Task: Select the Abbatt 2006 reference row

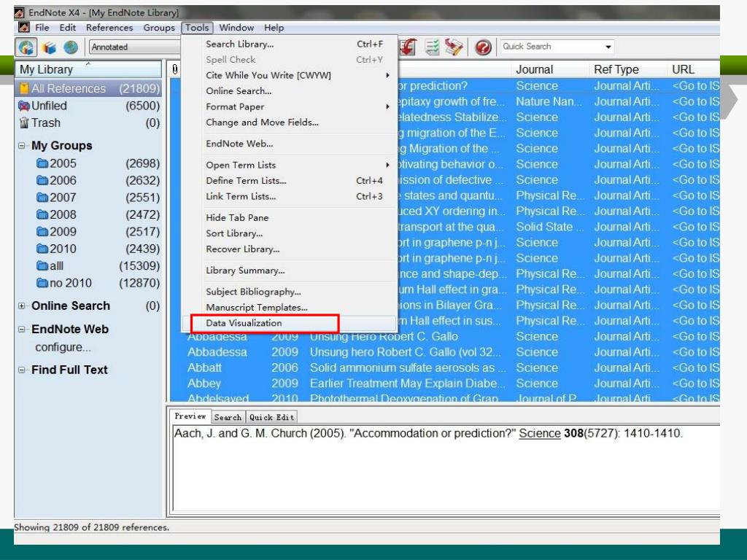Action: click(x=444, y=367)
